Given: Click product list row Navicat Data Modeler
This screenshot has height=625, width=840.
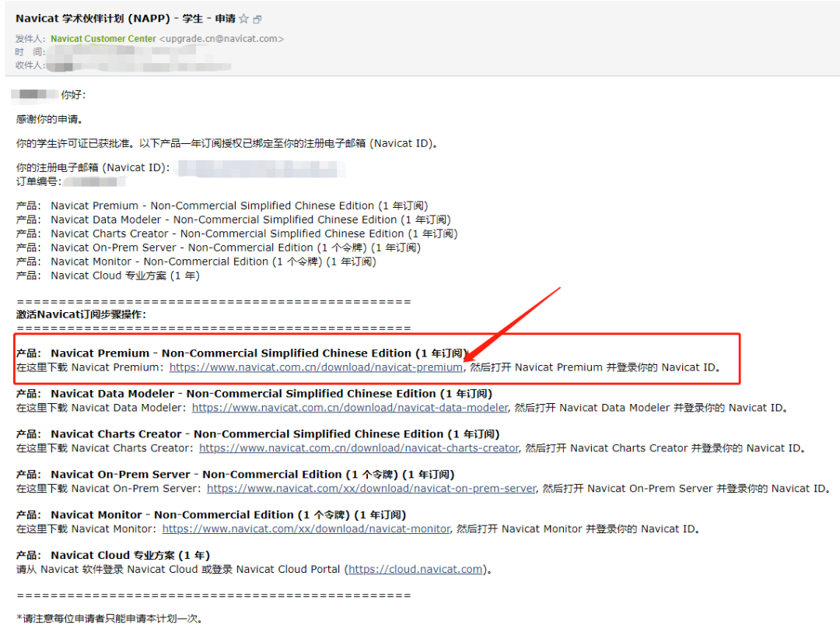Looking at the screenshot, I should (x=233, y=219).
